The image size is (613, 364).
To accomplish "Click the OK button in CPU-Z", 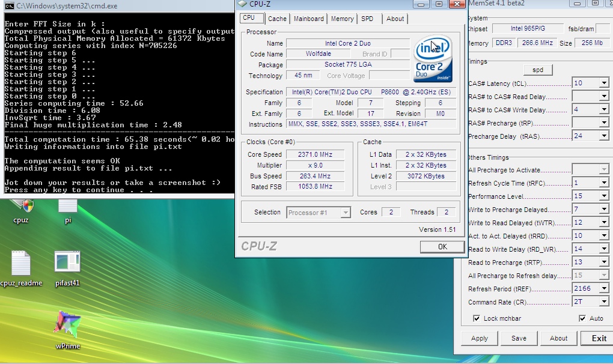I will (442, 247).
